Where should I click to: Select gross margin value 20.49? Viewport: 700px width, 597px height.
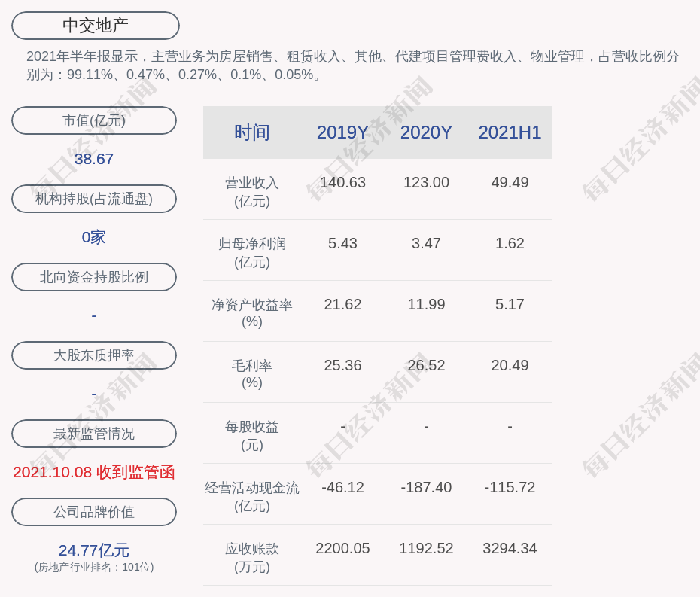point(510,365)
